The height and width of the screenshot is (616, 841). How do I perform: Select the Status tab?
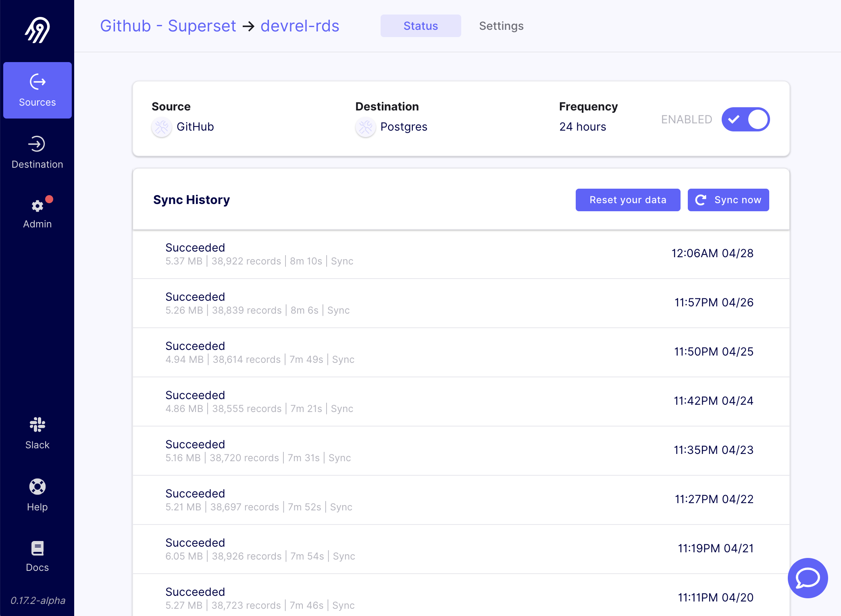[420, 26]
